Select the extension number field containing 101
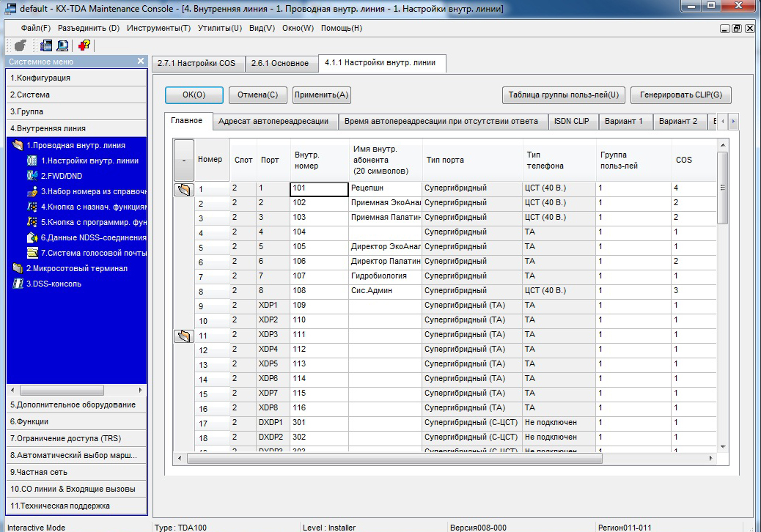Screen dimensions: 761x532 click(x=320, y=189)
